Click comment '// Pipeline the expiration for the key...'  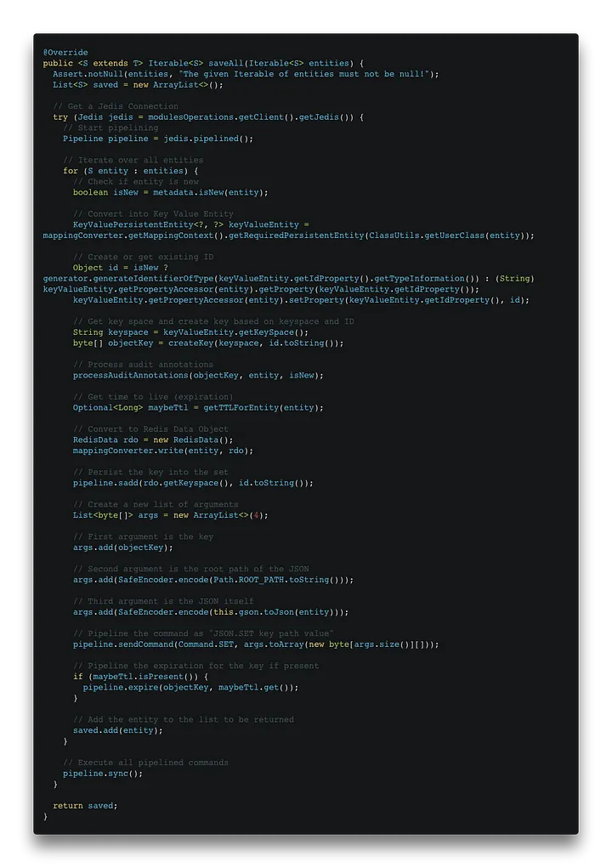pyautogui.click(x=195, y=666)
